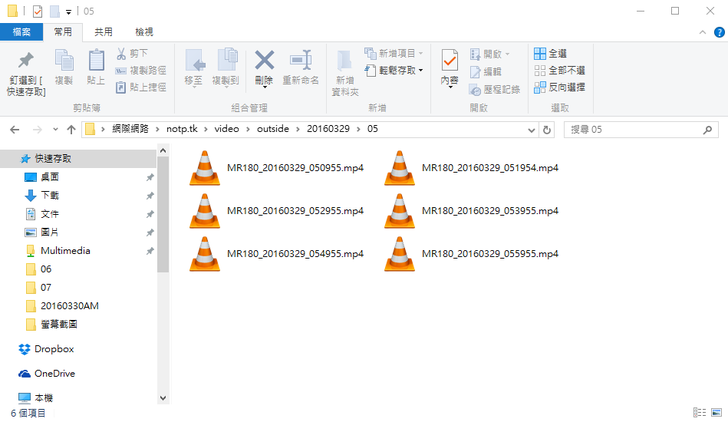Image resolution: width=728 pixels, height=422 pixels.
Task: Go to video folder in breadcrumb
Action: pos(227,129)
